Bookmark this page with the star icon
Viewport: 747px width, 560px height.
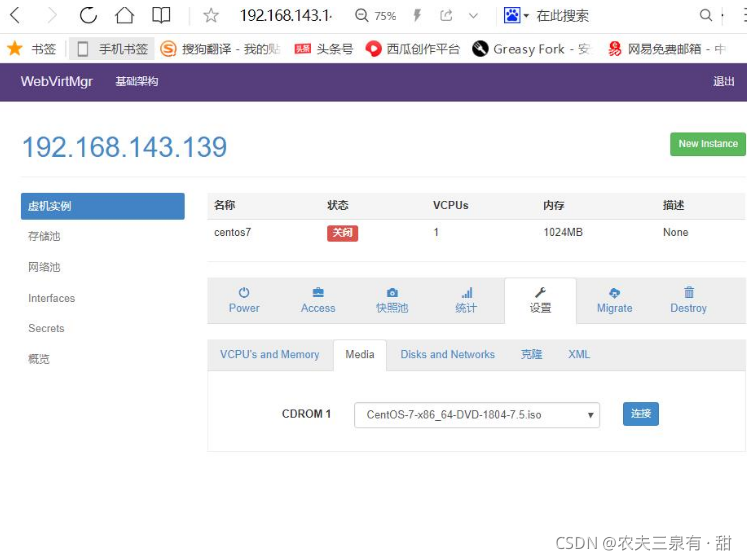[x=211, y=16]
